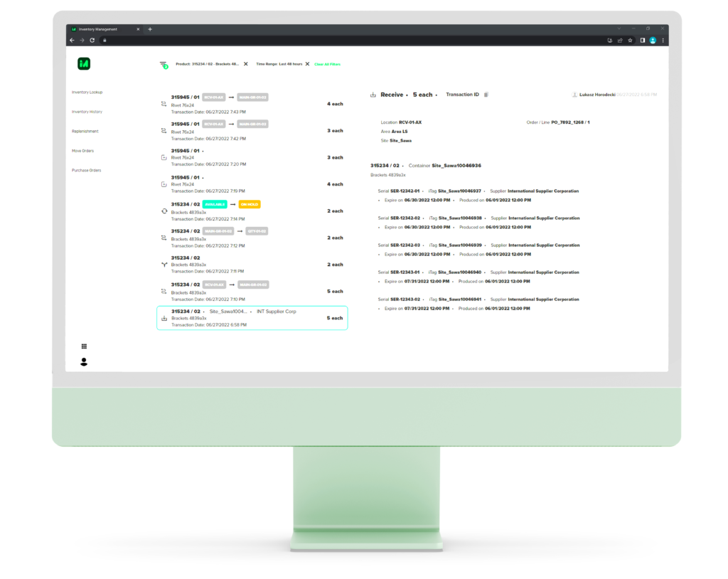Remove the Time Range filter chip
This screenshot has height=579, width=728.
[307, 64]
